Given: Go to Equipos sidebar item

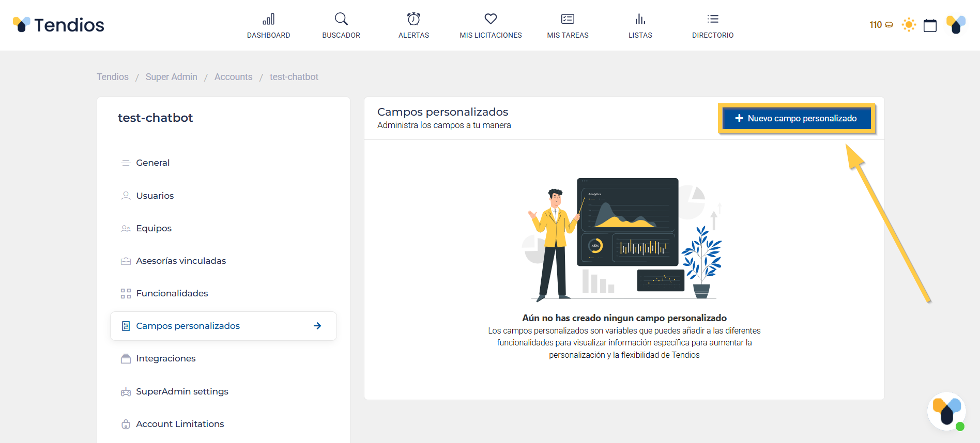Looking at the screenshot, I should [154, 228].
